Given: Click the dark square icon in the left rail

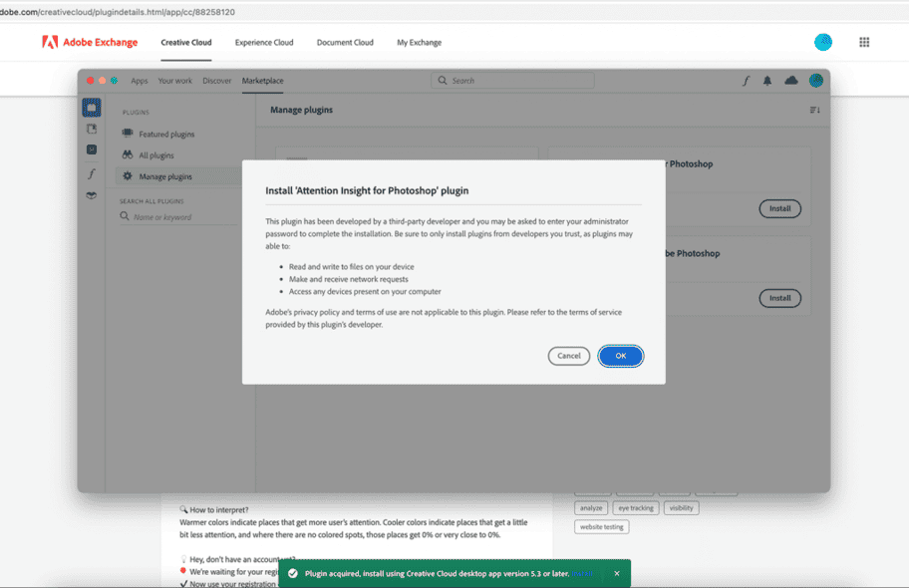Looking at the screenshot, I should [x=92, y=149].
